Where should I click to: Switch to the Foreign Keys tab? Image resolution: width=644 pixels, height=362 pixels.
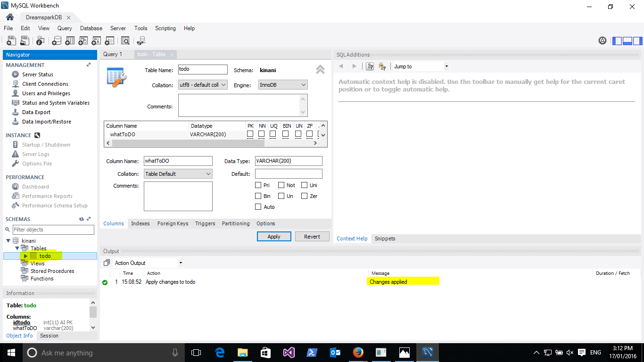click(173, 223)
